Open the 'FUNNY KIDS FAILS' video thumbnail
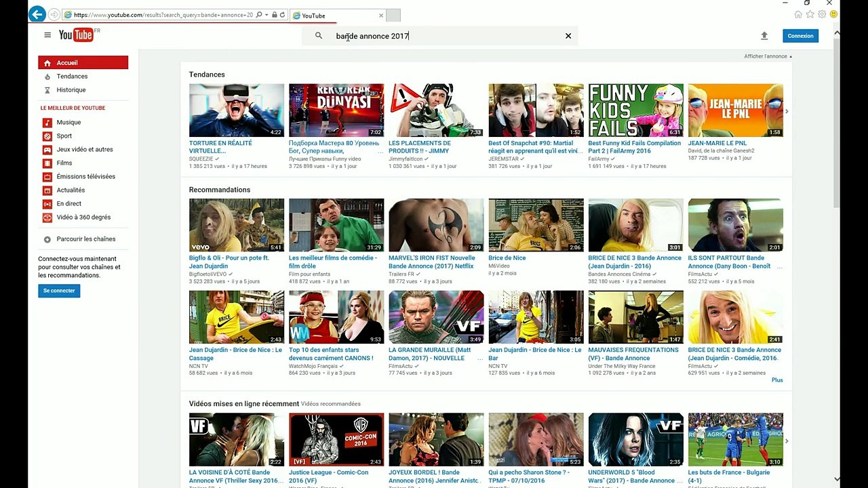868x488 pixels. [635, 110]
